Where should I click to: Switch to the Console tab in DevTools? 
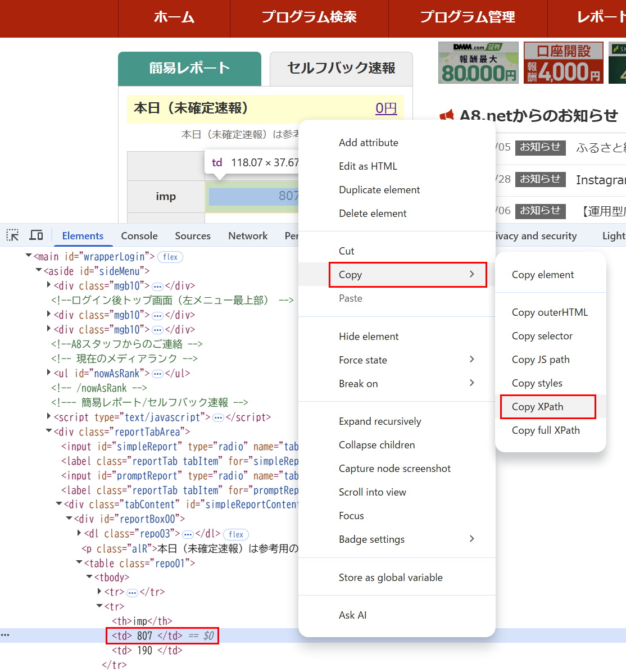coord(139,236)
